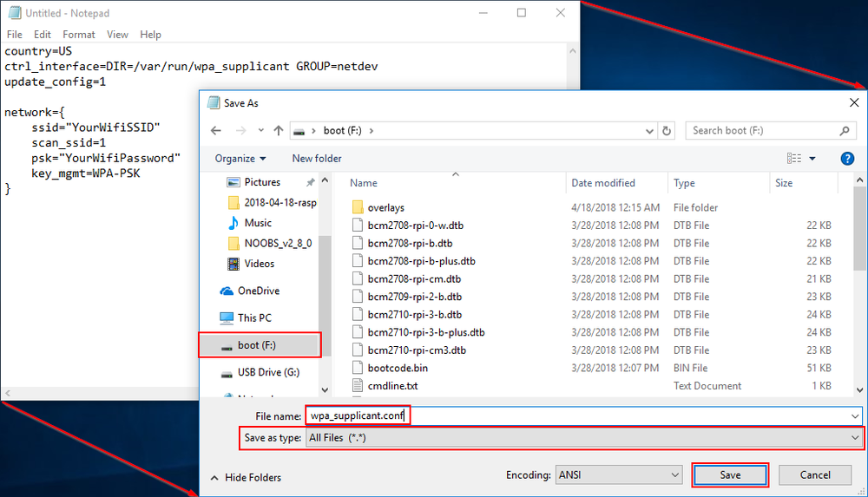Select Music in the navigation pane

click(250, 223)
